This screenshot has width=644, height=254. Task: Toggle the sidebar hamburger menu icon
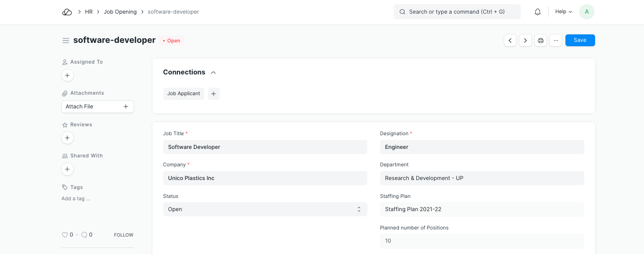click(x=66, y=41)
